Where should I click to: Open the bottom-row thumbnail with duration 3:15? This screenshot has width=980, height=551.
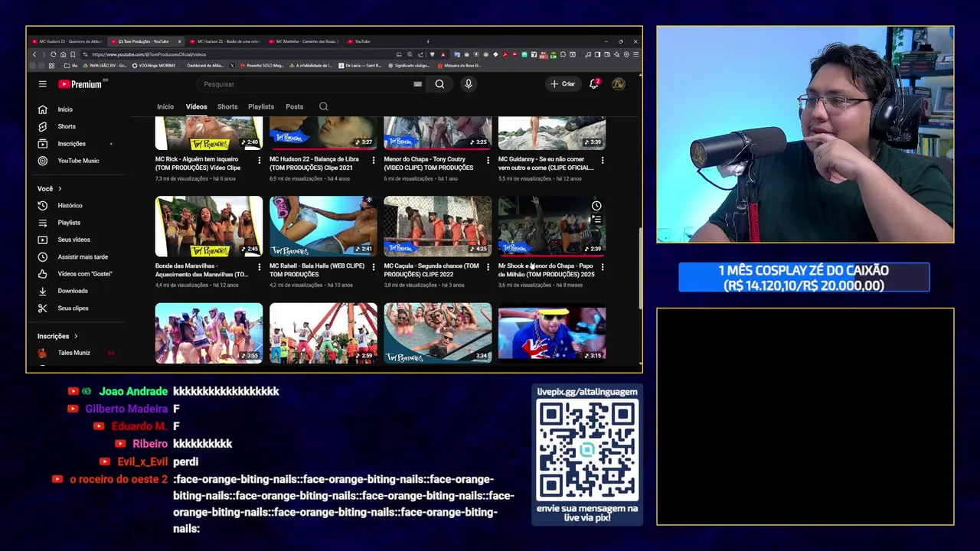click(552, 333)
